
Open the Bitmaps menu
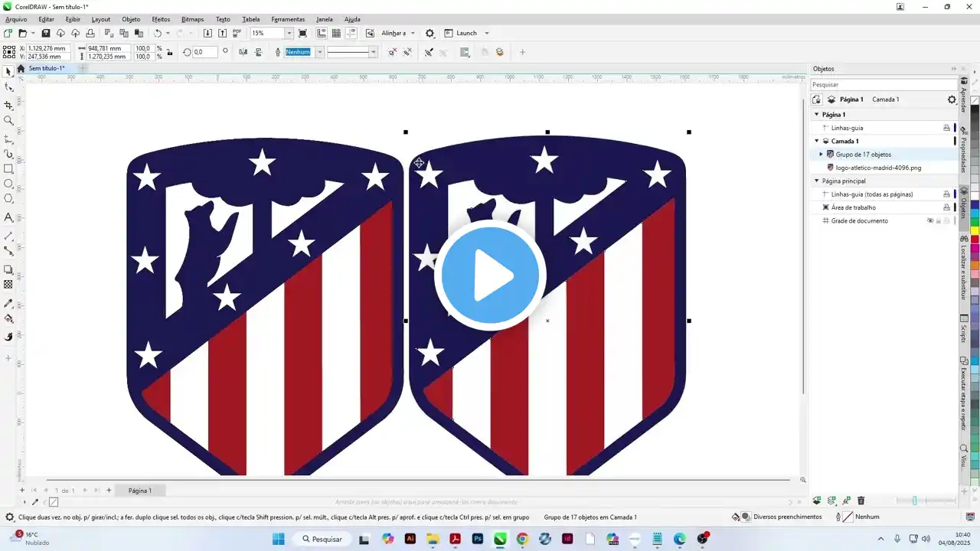[193, 19]
